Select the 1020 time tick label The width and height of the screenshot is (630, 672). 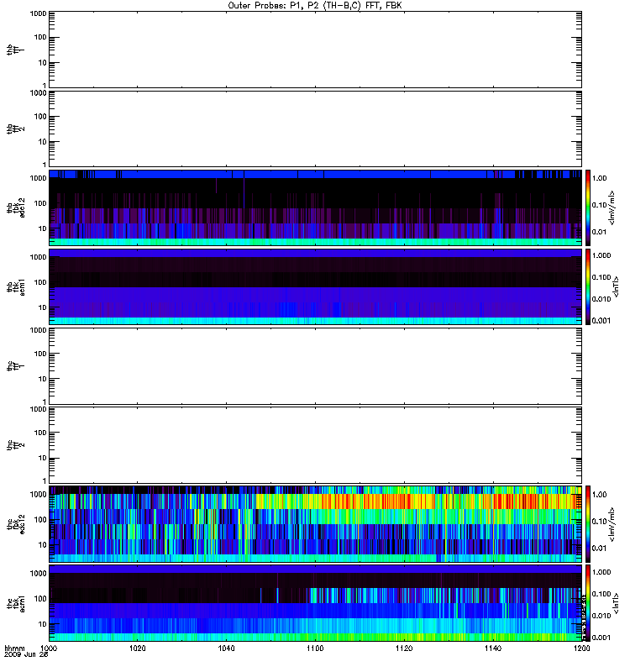pyautogui.click(x=138, y=650)
